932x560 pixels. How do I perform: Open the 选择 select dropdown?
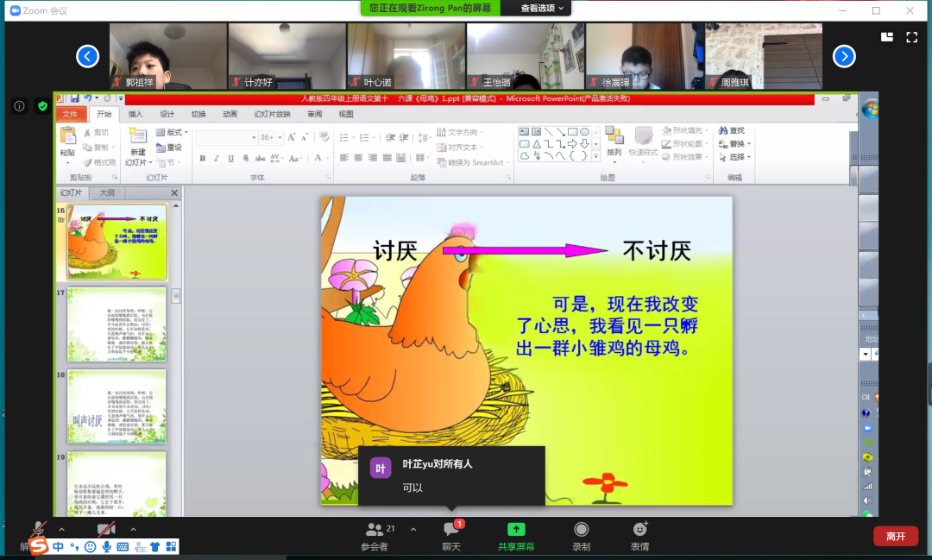(734, 157)
